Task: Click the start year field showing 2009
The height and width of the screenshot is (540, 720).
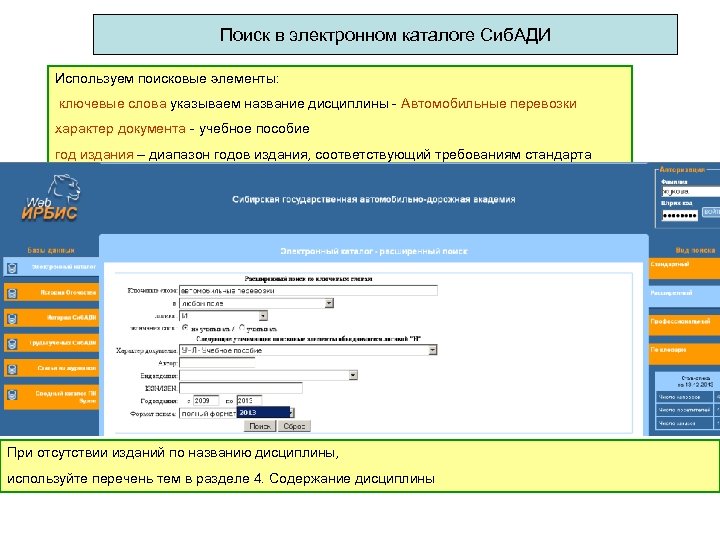Action: [206, 401]
